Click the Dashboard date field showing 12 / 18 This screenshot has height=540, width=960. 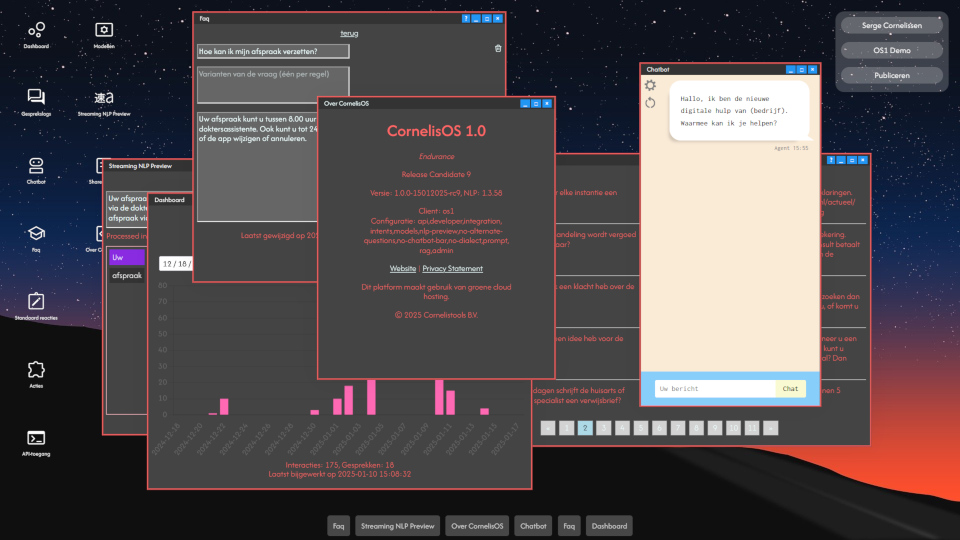click(x=176, y=264)
